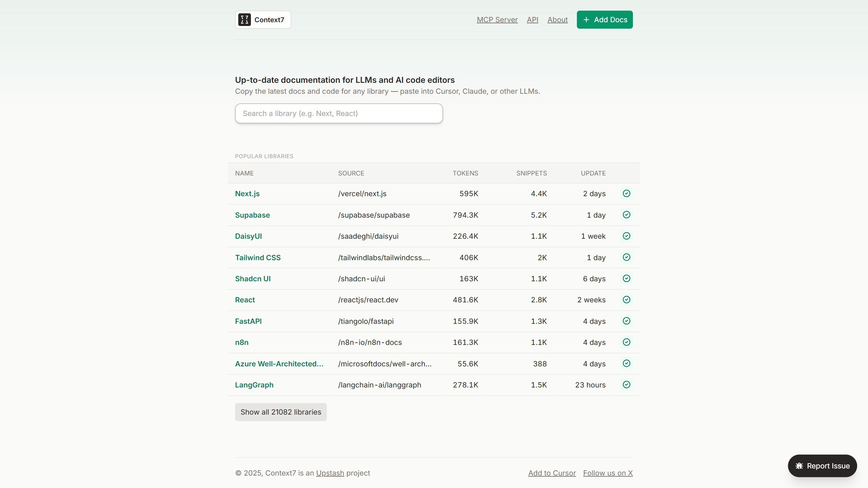Click the check status icon for Supabase
The image size is (868, 488).
[626, 215]
